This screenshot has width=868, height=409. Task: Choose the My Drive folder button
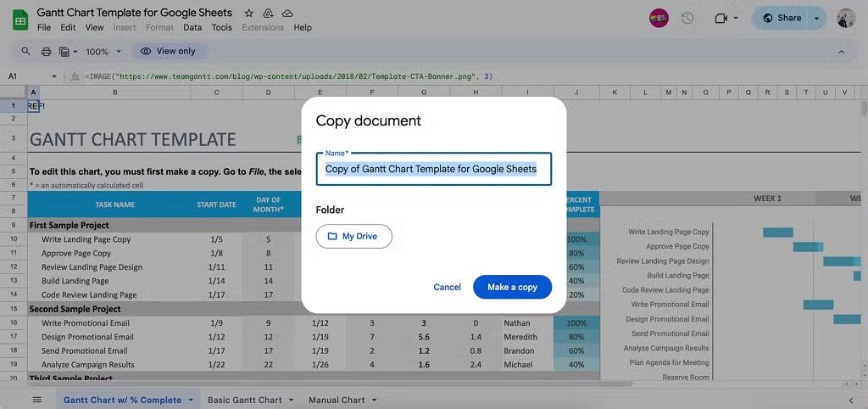pos(353,236)
